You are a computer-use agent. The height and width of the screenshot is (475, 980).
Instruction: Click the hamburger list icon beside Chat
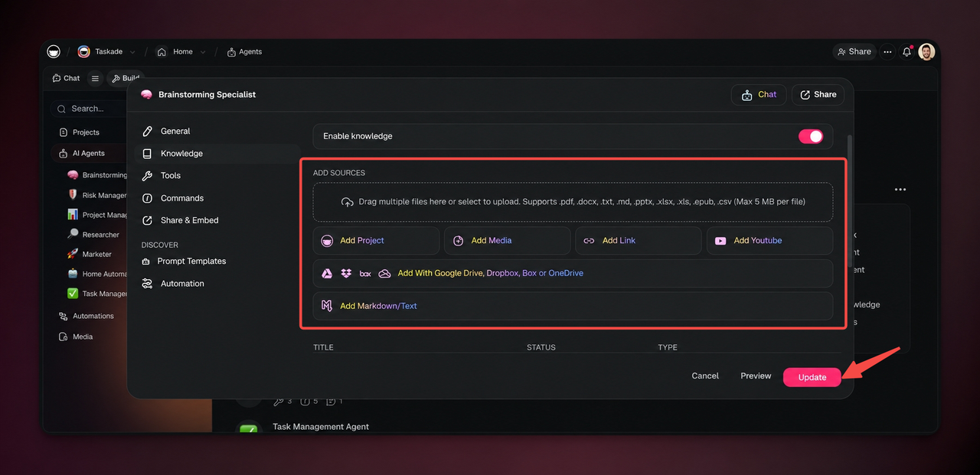click(95, 78)
